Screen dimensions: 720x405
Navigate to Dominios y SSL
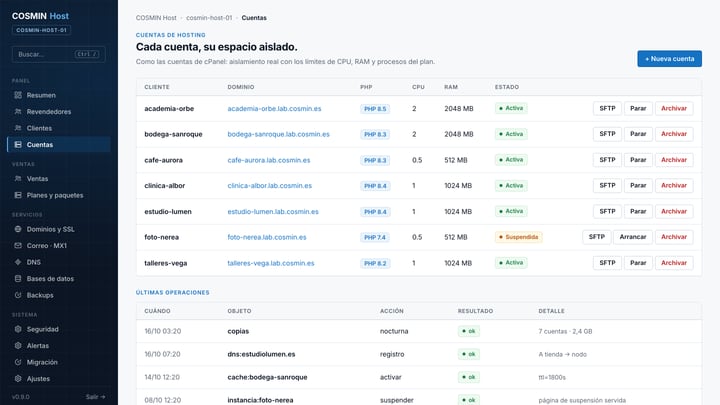[59, 229]
